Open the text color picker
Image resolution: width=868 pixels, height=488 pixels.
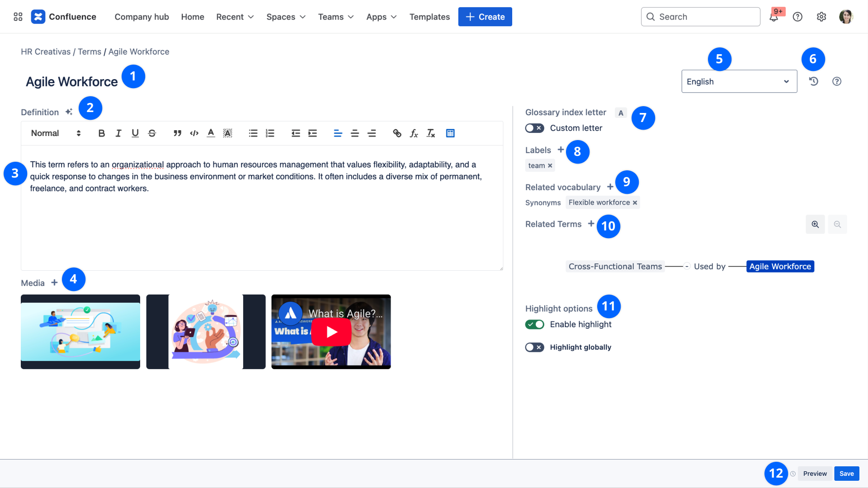click(211, 133)
